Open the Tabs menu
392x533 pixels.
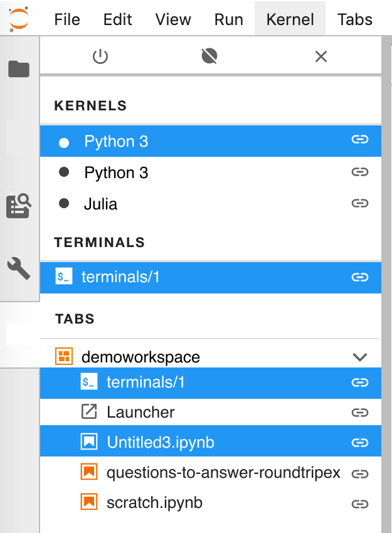click(354, 19)
